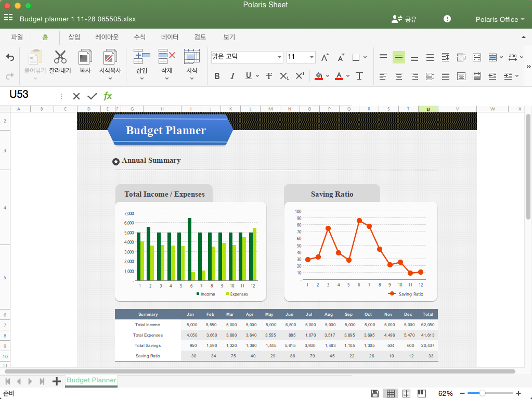Expand the fill color dropdown arrow
The height and width of the screenshot is (399, 532).
click(328, 76)
